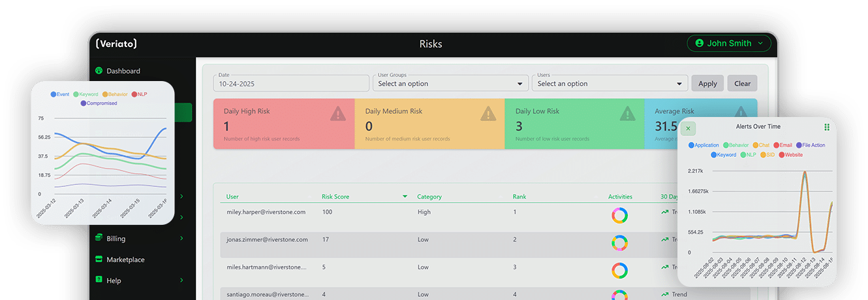Toggle File Action series in legend
Viewport: 868px width, 300px height.
click(810, 145)
